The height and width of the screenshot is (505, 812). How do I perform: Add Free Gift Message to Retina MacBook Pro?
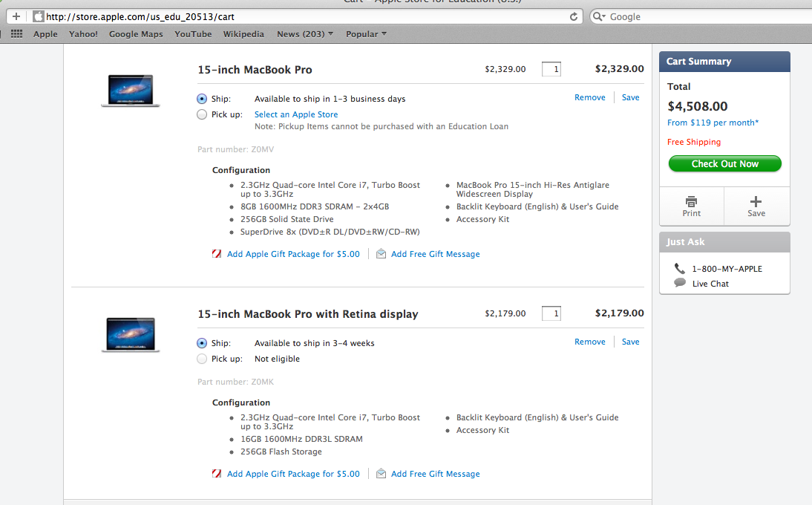coord(436,473)
